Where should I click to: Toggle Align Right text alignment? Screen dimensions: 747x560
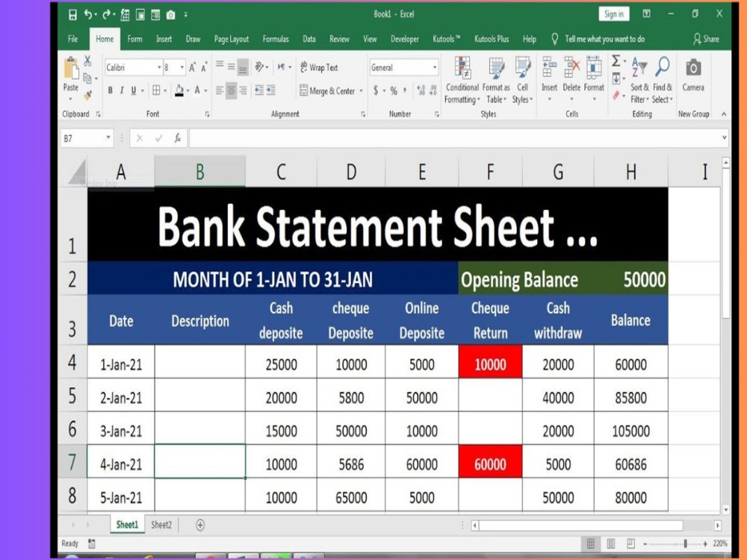pos(243,90)
